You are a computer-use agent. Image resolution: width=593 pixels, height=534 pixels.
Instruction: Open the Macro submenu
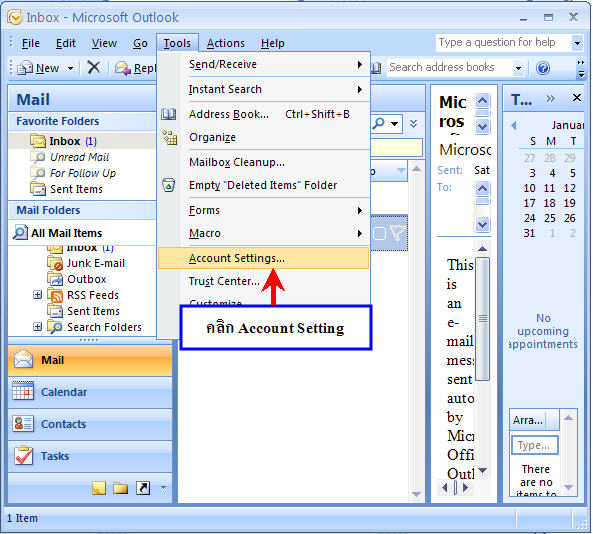[264, 233]
